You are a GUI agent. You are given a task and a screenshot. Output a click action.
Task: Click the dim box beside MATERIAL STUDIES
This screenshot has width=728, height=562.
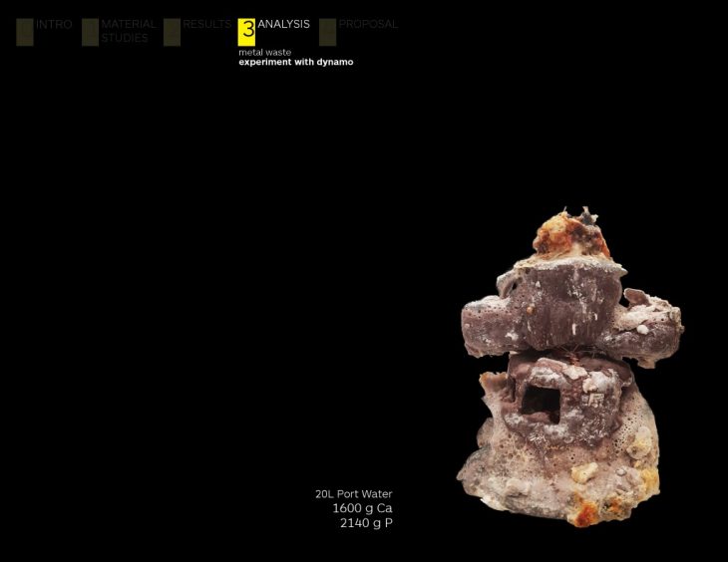click(x=90, y=32)
